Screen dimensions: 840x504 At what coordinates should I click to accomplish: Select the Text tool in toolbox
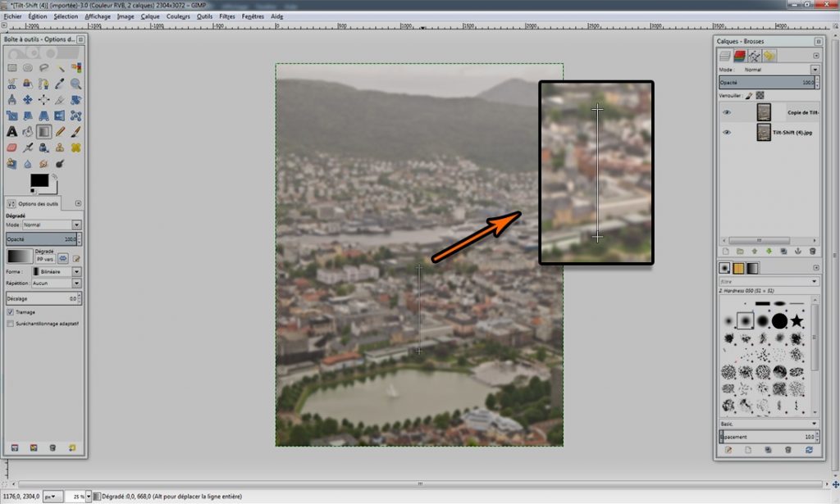(x=11, y=131)
